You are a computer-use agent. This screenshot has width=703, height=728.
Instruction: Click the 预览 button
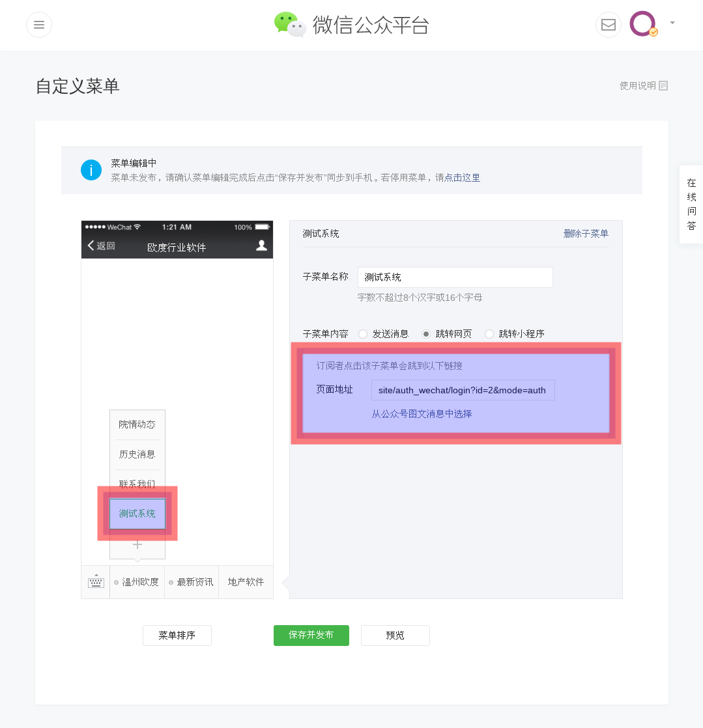395,635
